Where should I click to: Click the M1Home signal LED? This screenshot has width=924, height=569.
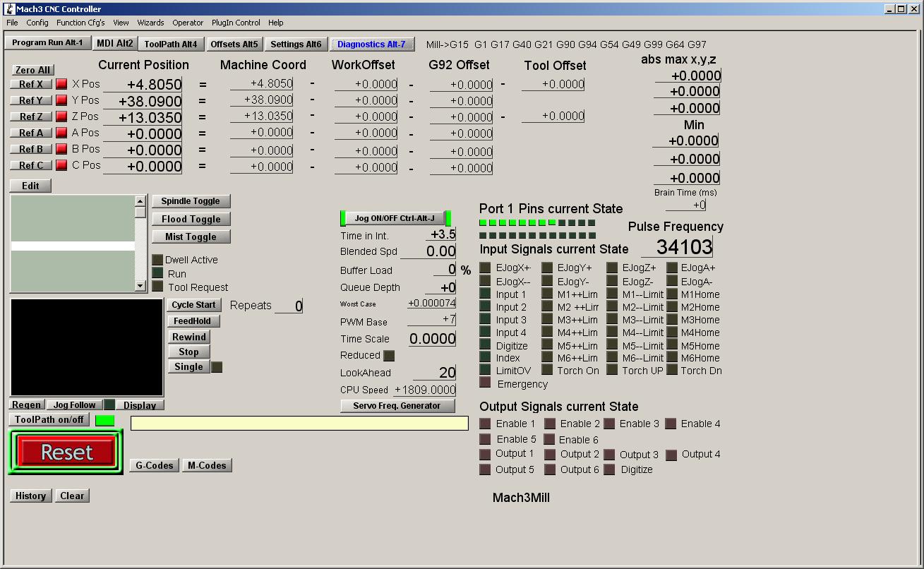coord(672,294)
